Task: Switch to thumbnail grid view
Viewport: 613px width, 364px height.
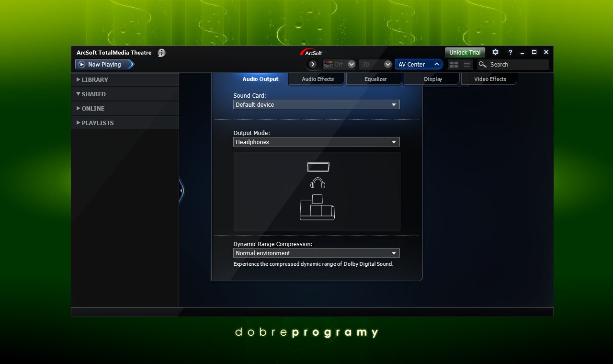Action: click(454, 64)
